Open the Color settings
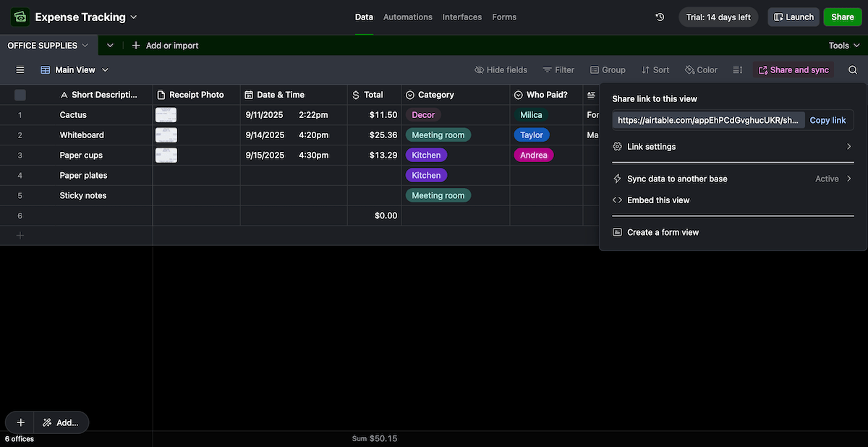Screen dimensions: 868x447 [699, 69]
